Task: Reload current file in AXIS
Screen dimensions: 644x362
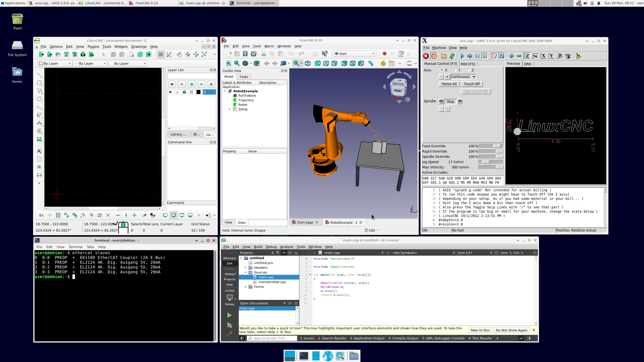Action: click(452, 56)
